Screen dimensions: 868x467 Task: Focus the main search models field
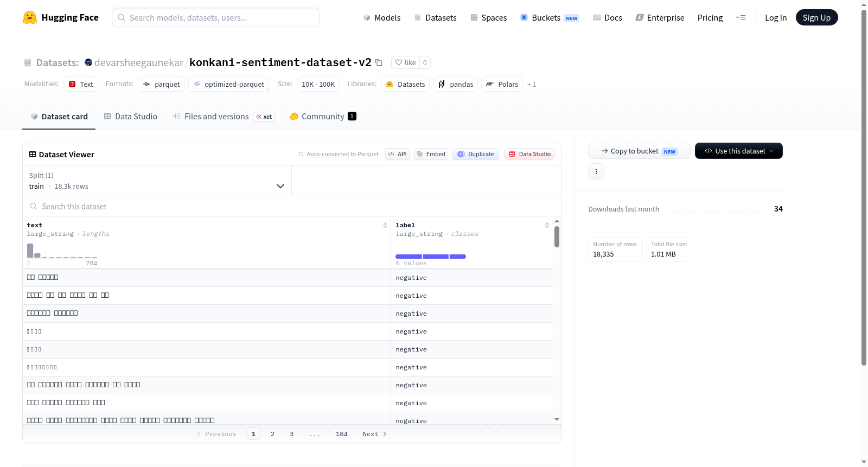[x=216, y=17]
